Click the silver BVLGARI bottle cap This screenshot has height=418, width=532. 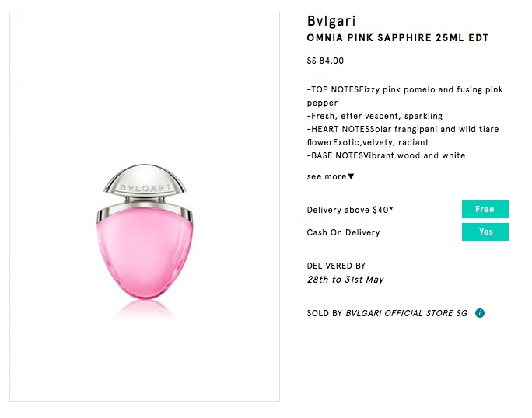click(x=144, y=183)
